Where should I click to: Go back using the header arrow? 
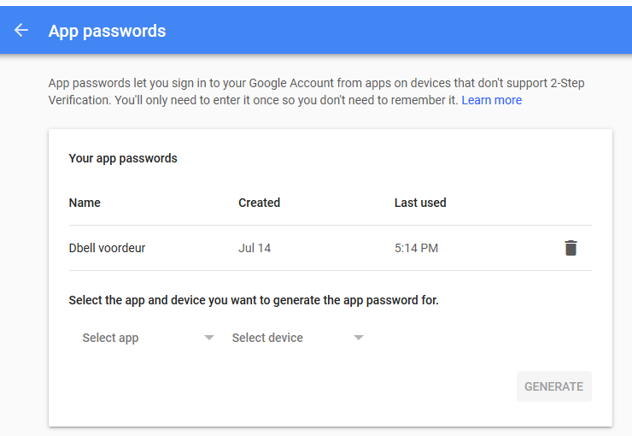tap(21, 30)
